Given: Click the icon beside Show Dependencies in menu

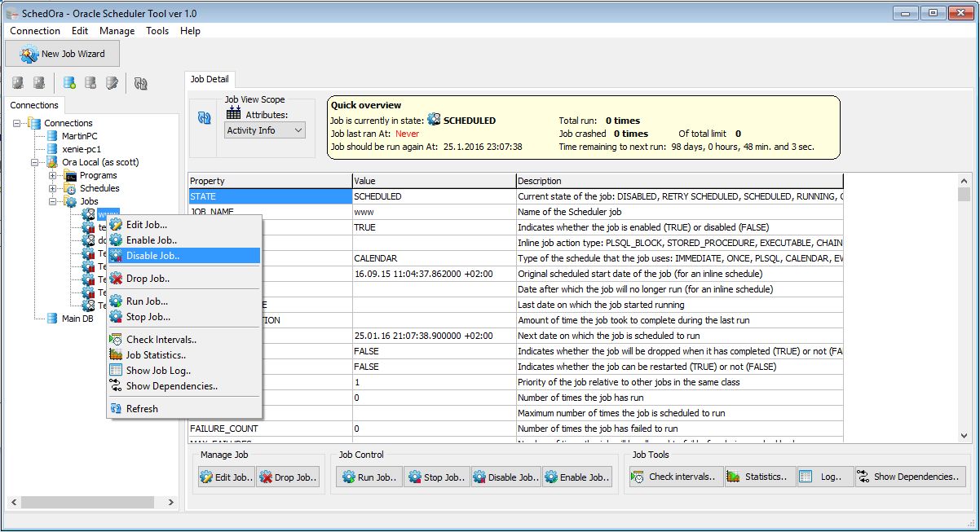Looking at the screenshot, I should tap(116, 386).
